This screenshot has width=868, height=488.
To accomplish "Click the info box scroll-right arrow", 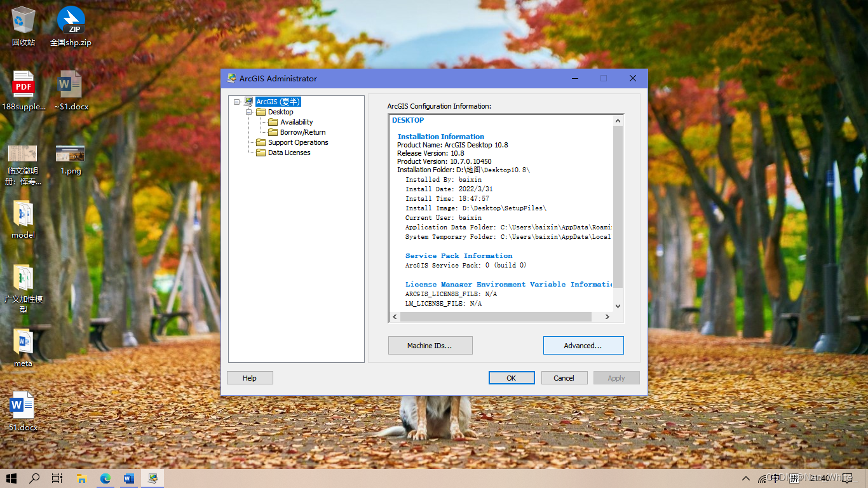I will 607,316.
